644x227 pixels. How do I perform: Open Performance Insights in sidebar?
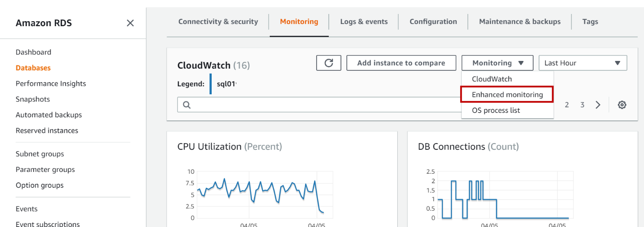51,83
